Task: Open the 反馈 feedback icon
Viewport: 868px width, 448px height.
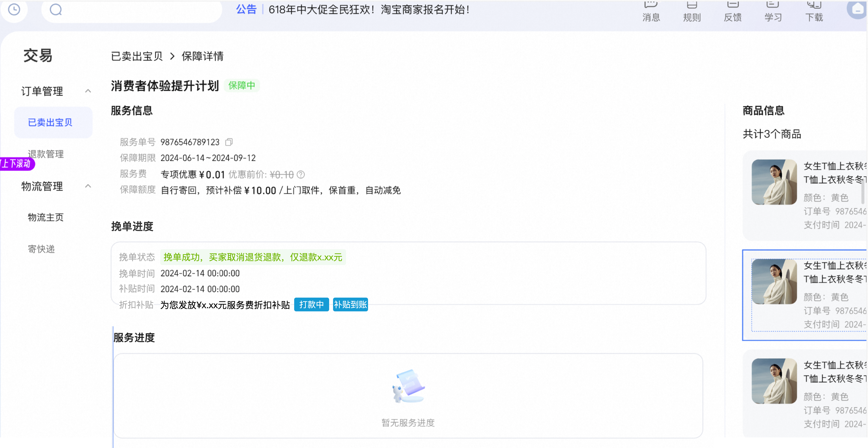Action: (732, 11)
